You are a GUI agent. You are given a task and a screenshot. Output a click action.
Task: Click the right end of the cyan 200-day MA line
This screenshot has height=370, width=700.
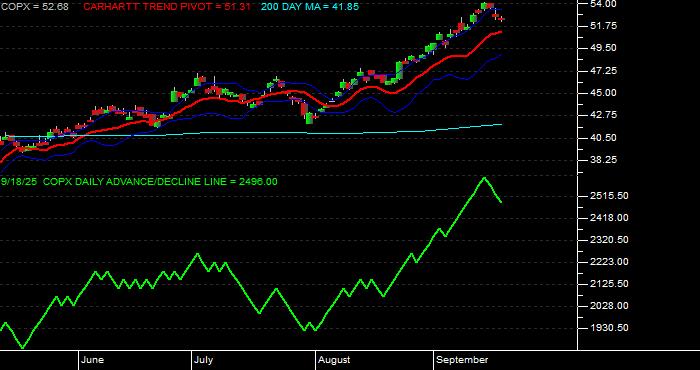click(x=501, y=125)
